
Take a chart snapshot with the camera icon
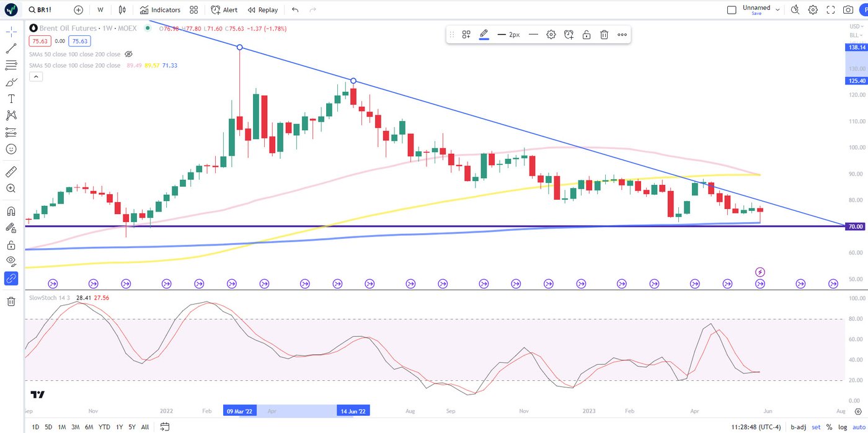pyautogui.click(x=848, y=10)
